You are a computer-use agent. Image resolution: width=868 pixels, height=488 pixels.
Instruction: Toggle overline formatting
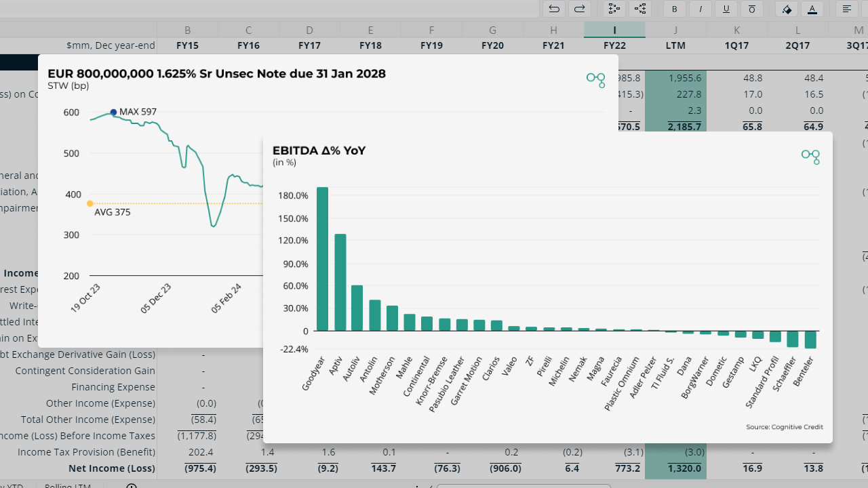(752, 9)
